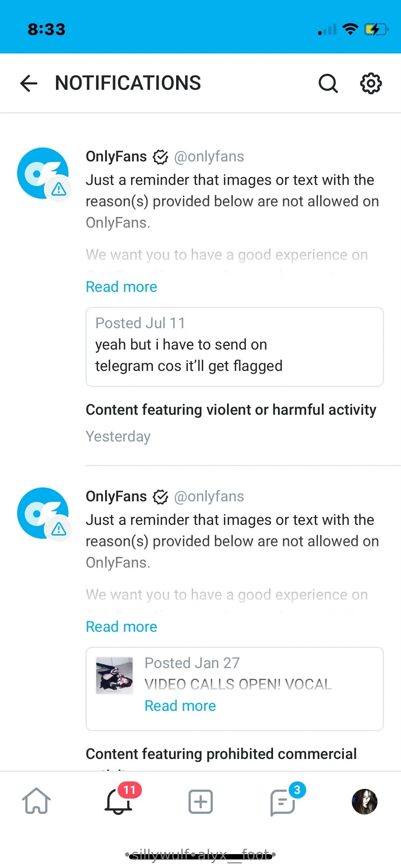Tap the new post plus icon
Viewport: 401px width, 868px height.
[201, 802]
